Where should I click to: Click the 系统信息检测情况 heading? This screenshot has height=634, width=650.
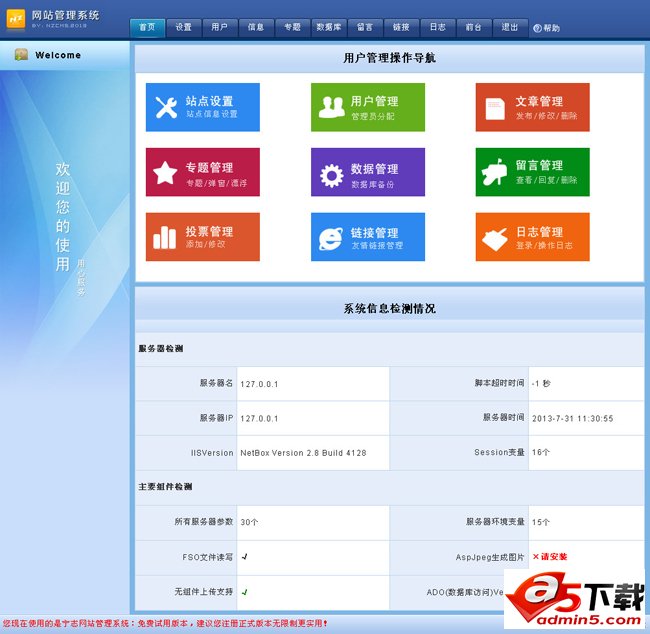(x=389, y=308)
